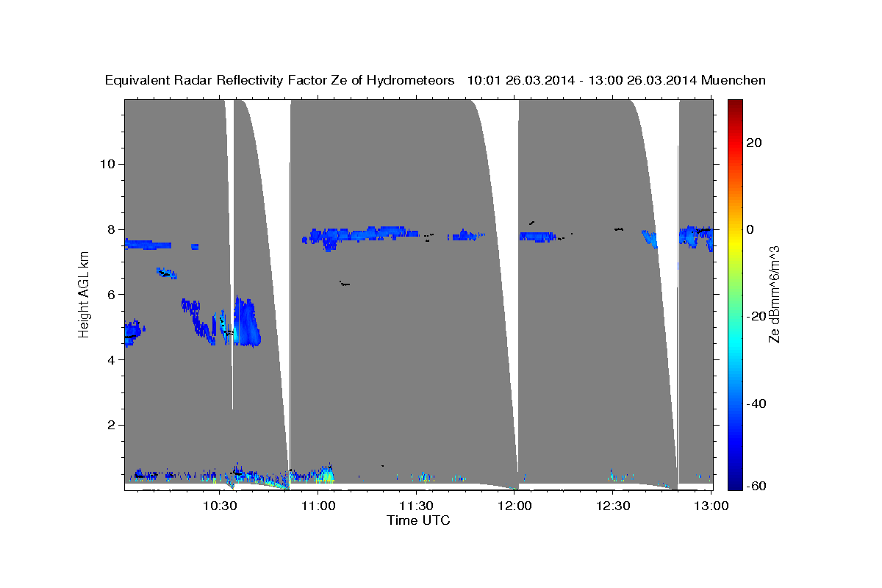Click the colorbar label '-60'
The height and width of the screenshot is (588, 882).
[x=758, y=487]
